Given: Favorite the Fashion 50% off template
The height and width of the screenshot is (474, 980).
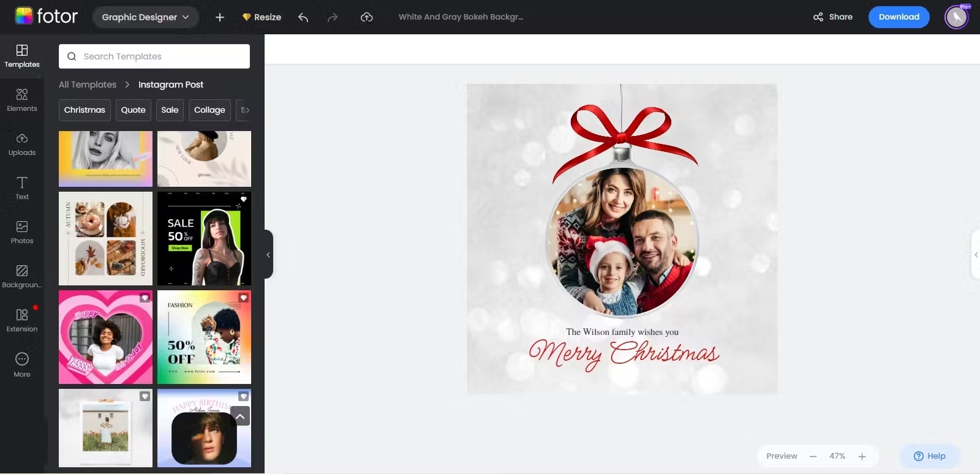Looking at the screenshot, I should click(243, 298).
